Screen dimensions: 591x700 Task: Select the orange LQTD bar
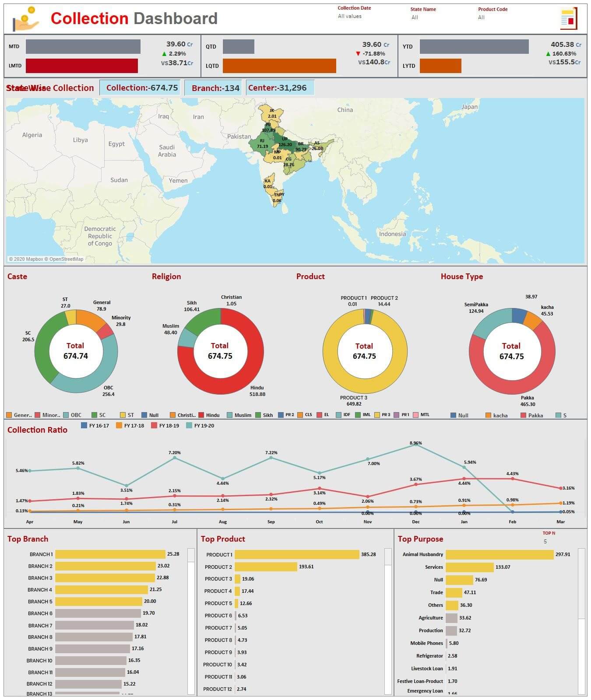279,66
